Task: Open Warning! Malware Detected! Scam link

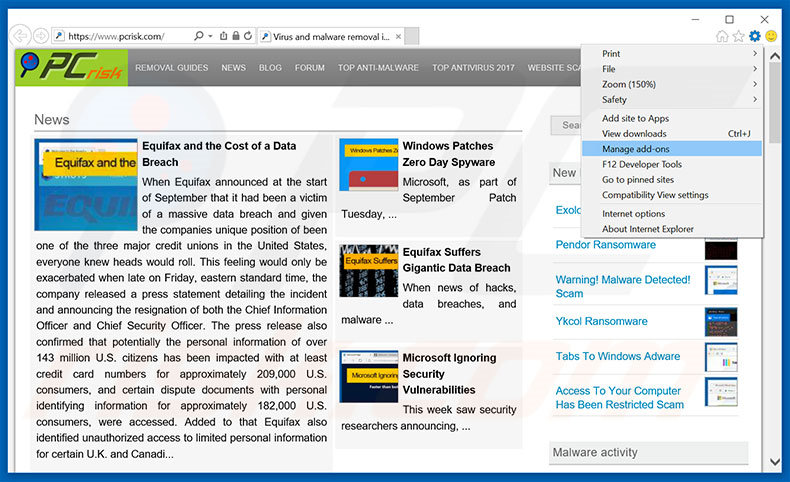Action: [x=623, y=287]
